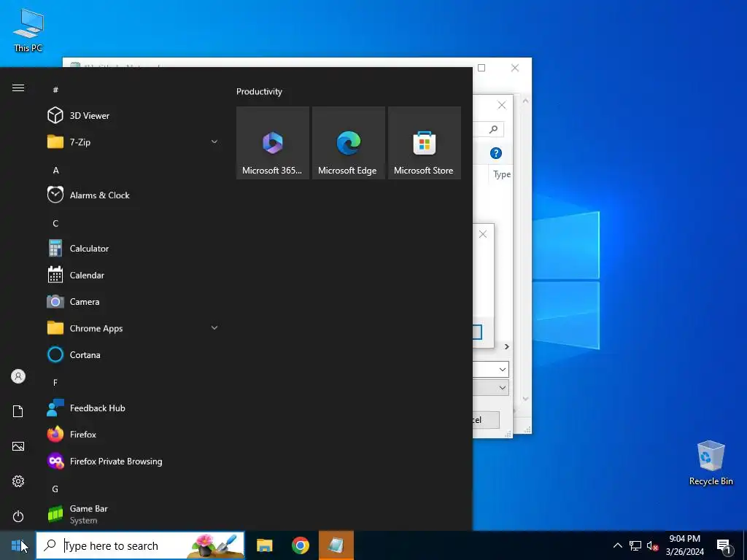Screen dimensions: 747x560
Task: Open the Power options in Start
Action: point(18,516)
